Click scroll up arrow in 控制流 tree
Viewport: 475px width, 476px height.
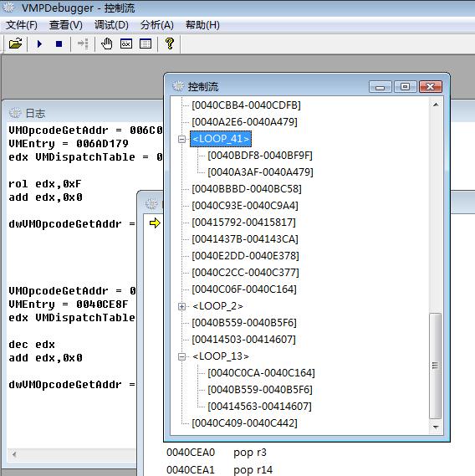[x=436, y=105]
